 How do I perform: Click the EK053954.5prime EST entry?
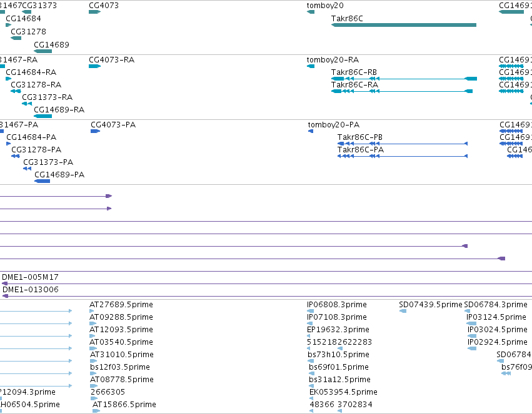343,392
